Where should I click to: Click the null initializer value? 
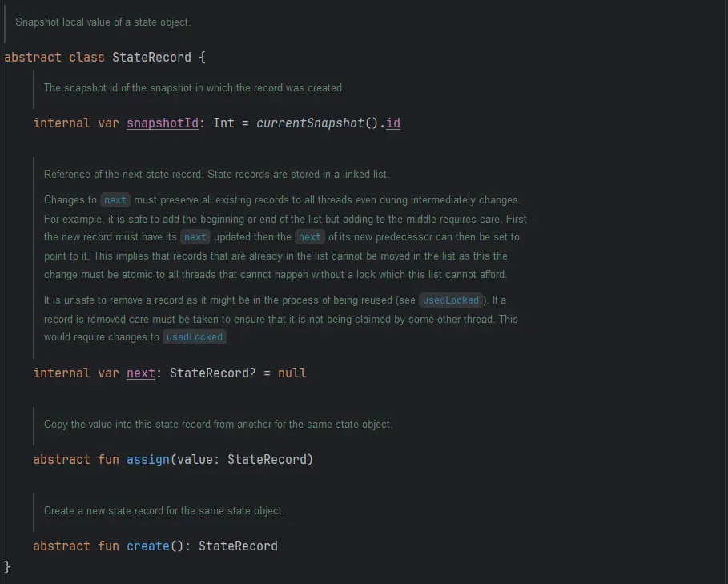pyautogui.click(x=292, y=373)
